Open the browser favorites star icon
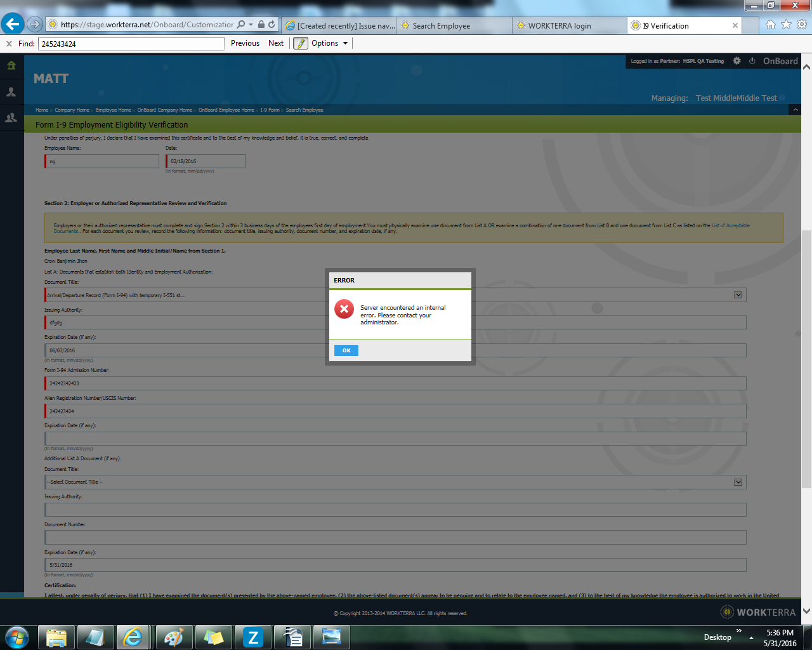 click(786, 25)
